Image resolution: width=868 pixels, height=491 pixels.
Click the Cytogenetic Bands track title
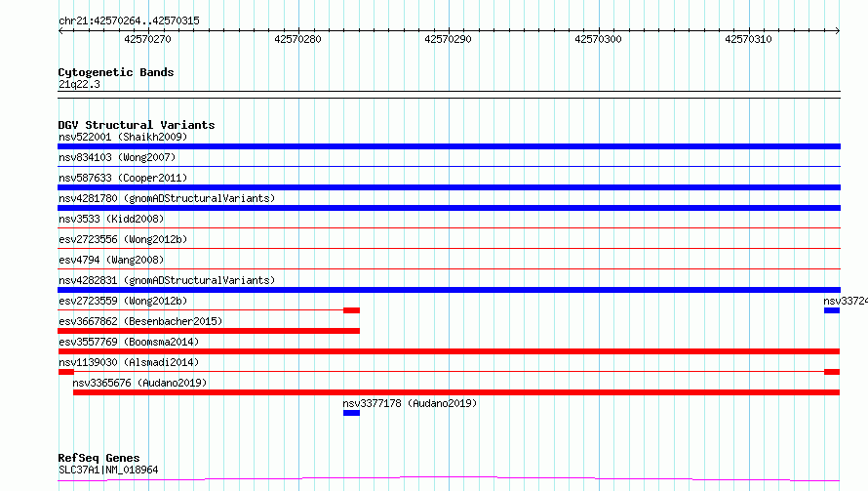click(x=116, y=72)
